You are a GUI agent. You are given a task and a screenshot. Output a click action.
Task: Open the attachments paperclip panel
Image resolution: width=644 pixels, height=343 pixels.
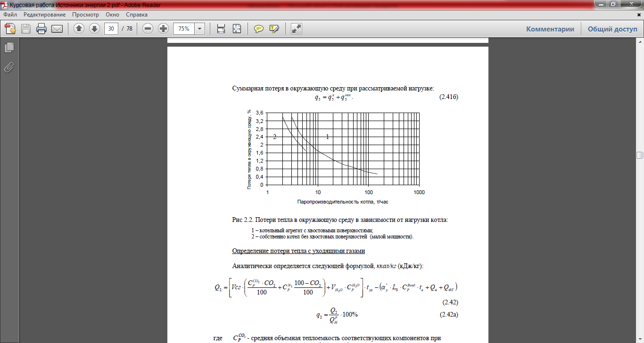click(9, 67)
